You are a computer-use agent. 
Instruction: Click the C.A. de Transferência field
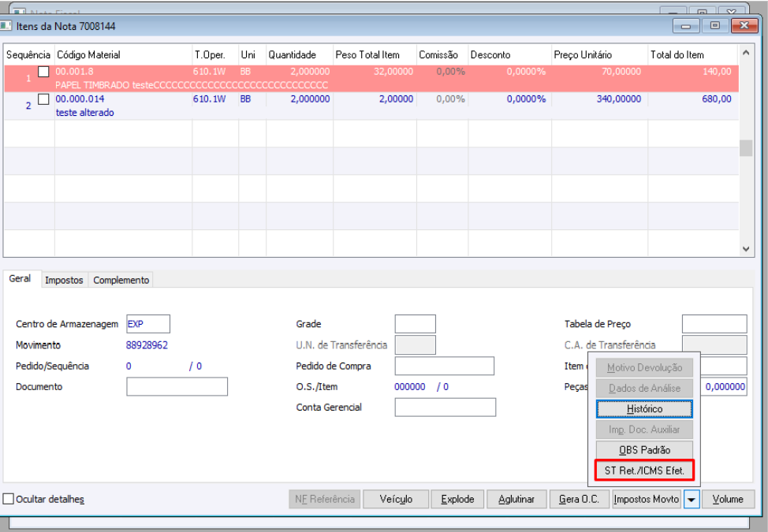(x=714, y=345)
